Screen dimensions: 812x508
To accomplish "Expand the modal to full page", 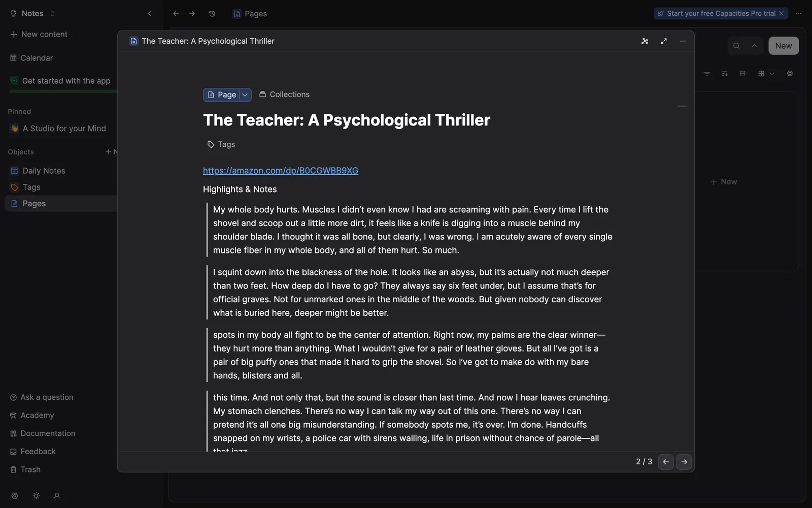I will 664,41.
